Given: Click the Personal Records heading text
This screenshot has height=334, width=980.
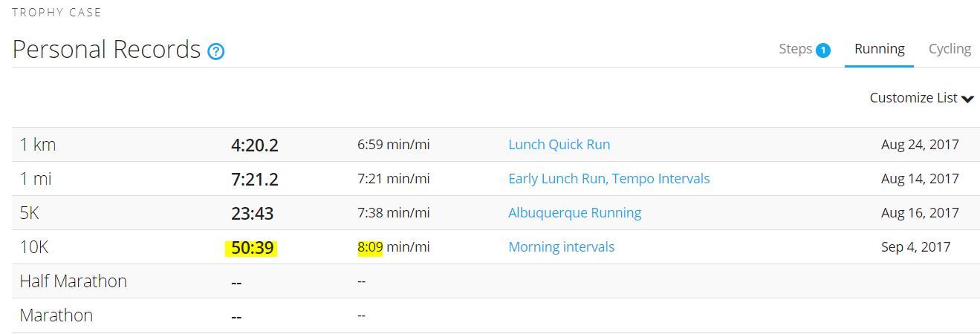Looking at the screenshot, I should (106, 50).
